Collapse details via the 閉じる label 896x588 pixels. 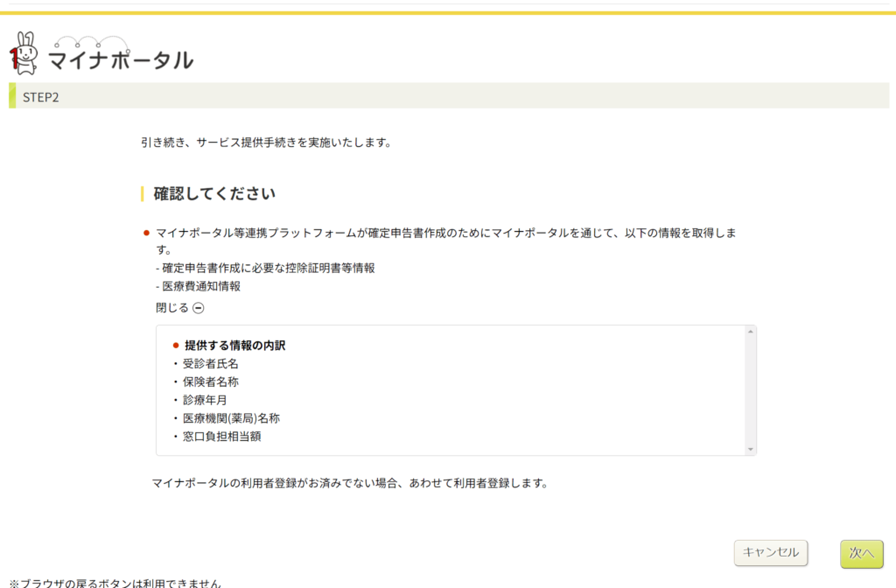(172, 308)
